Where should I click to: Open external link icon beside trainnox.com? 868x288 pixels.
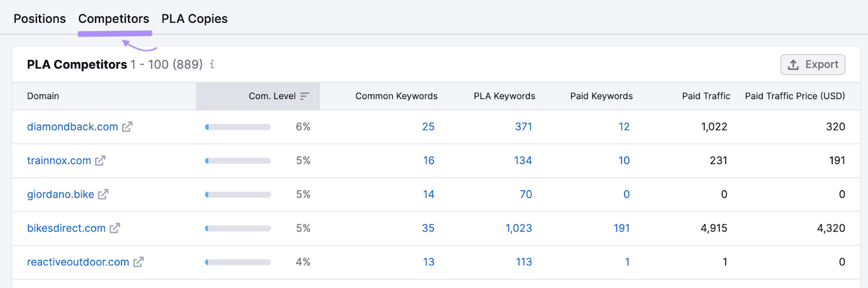(x=100, y=160)
